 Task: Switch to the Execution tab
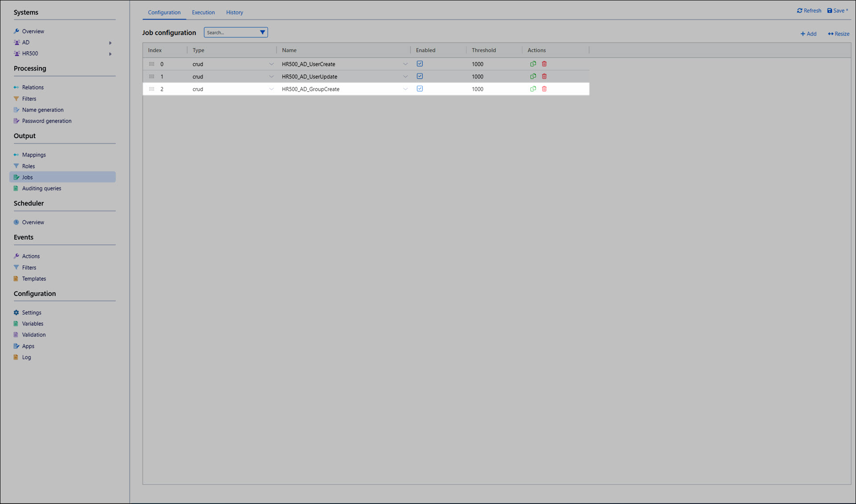point(203,12)
